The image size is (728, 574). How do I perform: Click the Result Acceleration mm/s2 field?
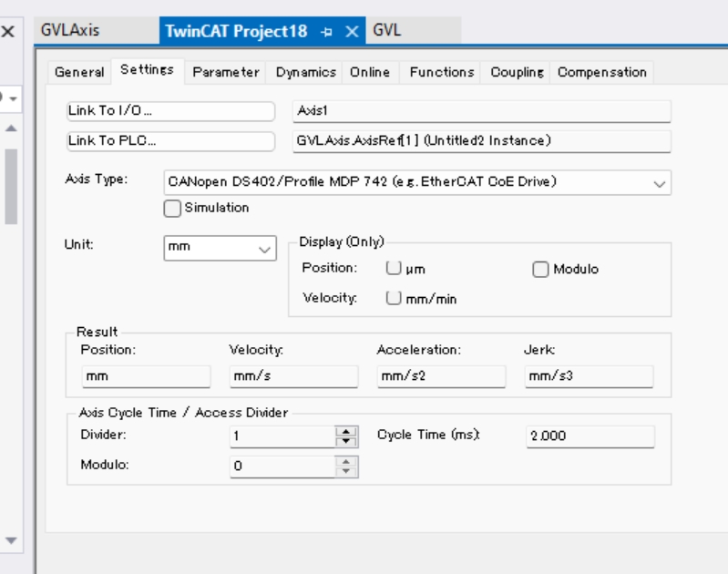tap(441, 376)
